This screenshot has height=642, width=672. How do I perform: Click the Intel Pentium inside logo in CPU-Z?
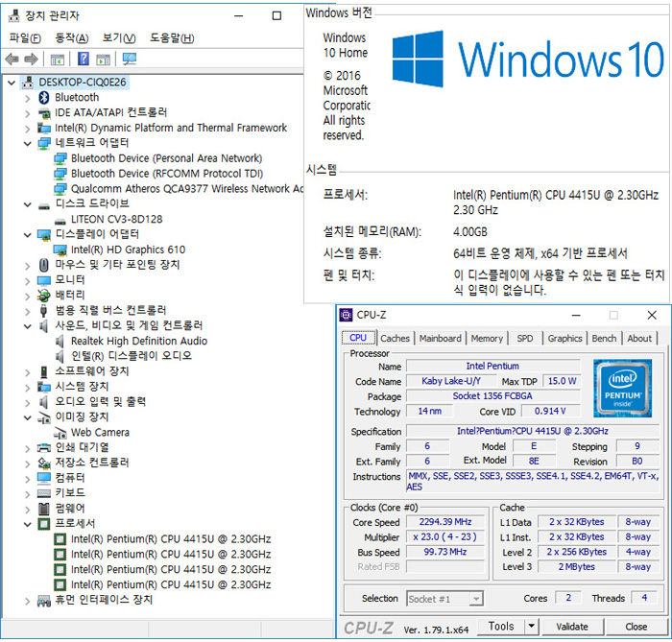(x=622, y=389)
